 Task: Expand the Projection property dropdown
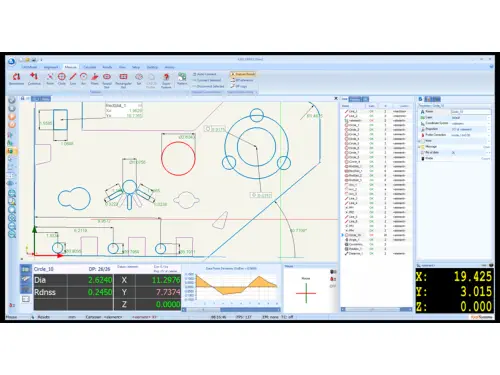point(489,129)
